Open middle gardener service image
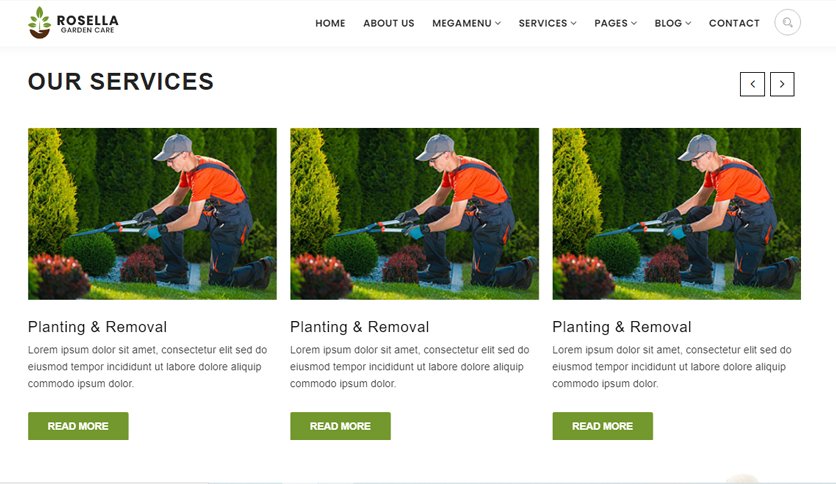 pyautogui.click(x=414, y=214)
